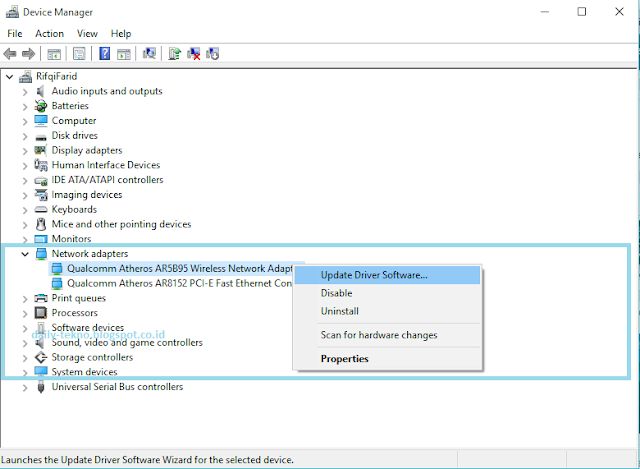Screen dimensions: 640x469
Task: Choose Update Driver Software in context menu
Action: pyautogui.click(x=387, y=275)
